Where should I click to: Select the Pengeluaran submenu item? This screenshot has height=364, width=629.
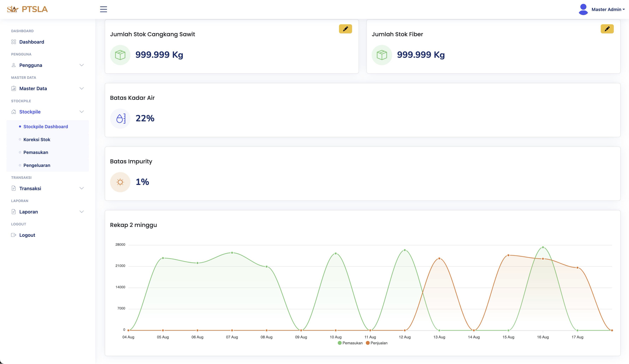click(37, 165)
